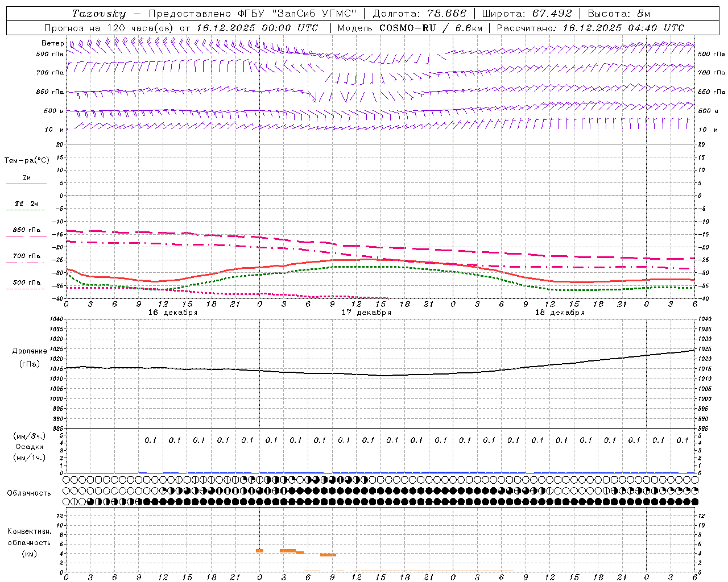Viewport: 728px width, 582px height.
Task: Click the 10 м wind level label on left
Action: [55, 130]
